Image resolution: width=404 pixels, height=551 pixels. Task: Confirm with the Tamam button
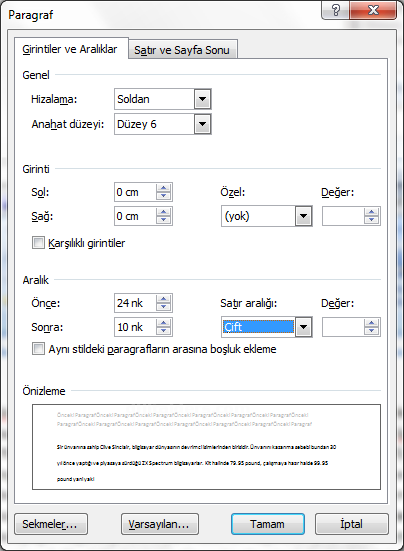pos(268,524)
